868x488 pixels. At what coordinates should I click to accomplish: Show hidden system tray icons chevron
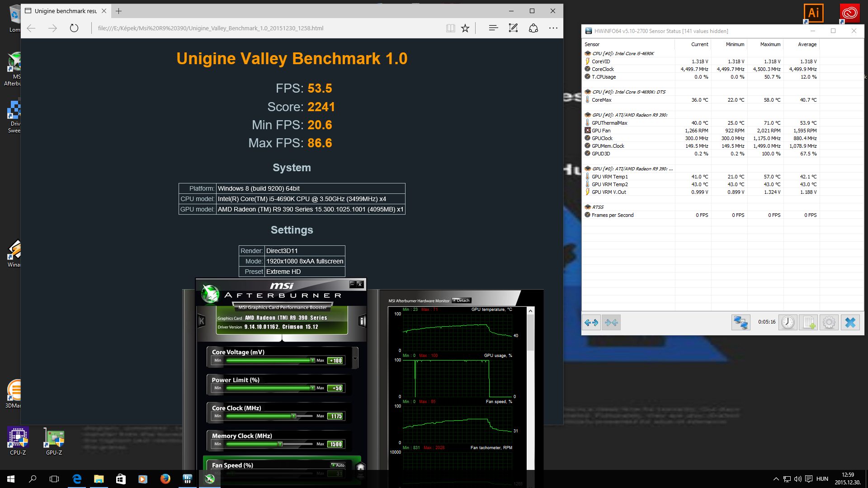pos(776,479)
